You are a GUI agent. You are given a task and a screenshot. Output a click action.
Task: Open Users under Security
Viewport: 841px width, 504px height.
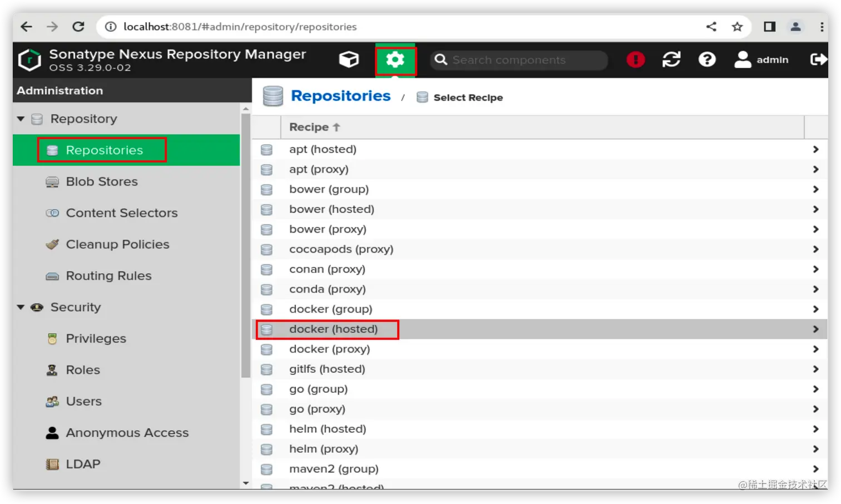(x=126, y=402)
